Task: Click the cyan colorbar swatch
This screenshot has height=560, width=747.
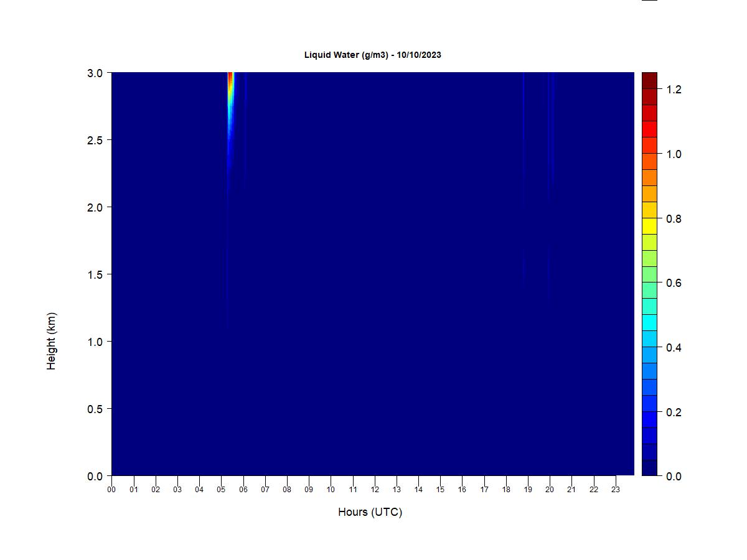Action: click(649, 322)
